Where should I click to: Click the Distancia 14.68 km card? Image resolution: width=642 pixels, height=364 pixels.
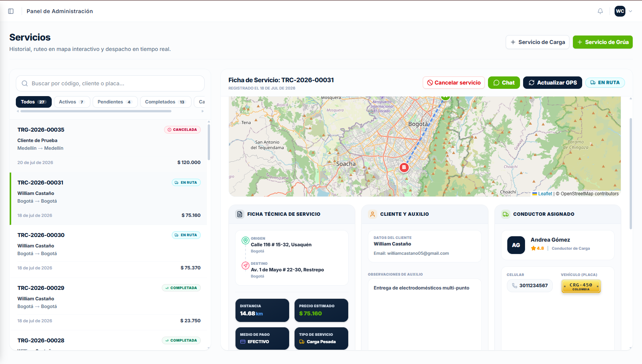coord(262,310)
